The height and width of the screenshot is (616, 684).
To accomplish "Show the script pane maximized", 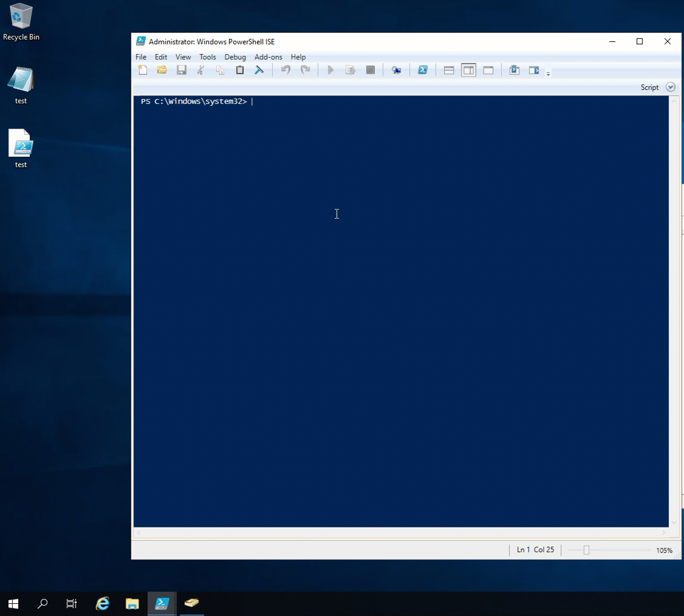I will click(x=488, y=70).
